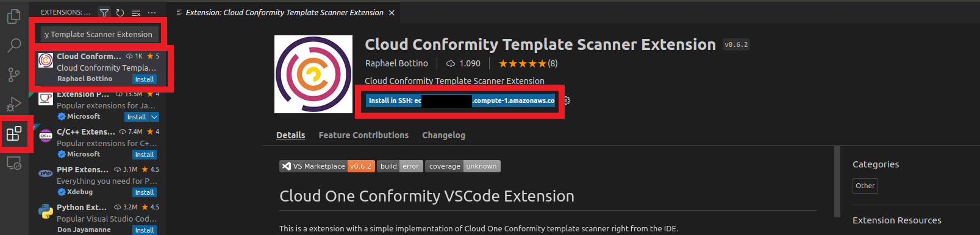Install the PHP Extension Pack

(145, 192)
